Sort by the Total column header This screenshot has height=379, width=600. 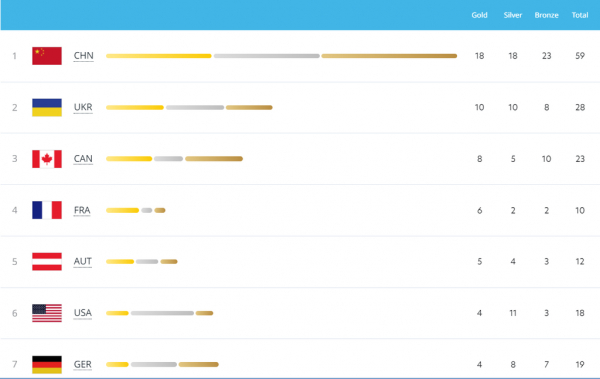point(580,15)
